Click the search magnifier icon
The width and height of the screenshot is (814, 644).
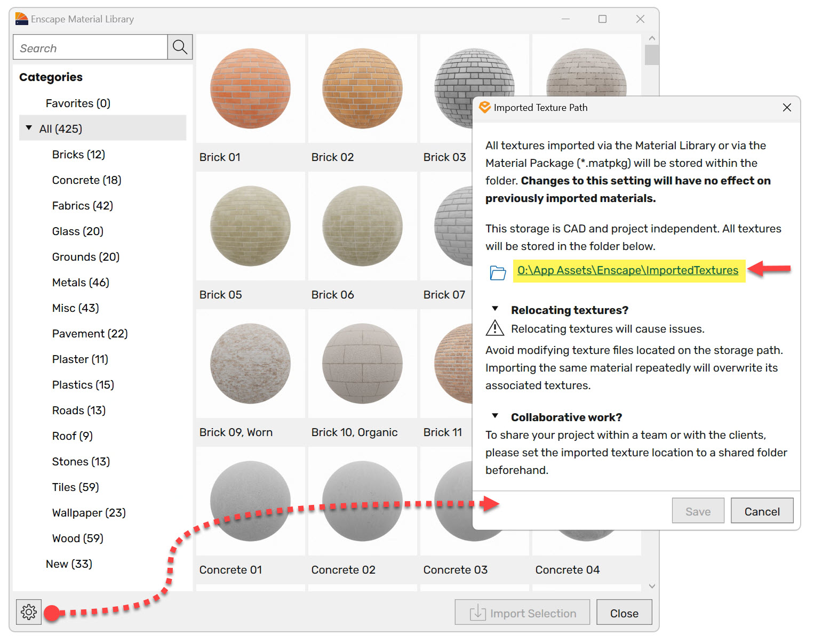coord(180,47)
